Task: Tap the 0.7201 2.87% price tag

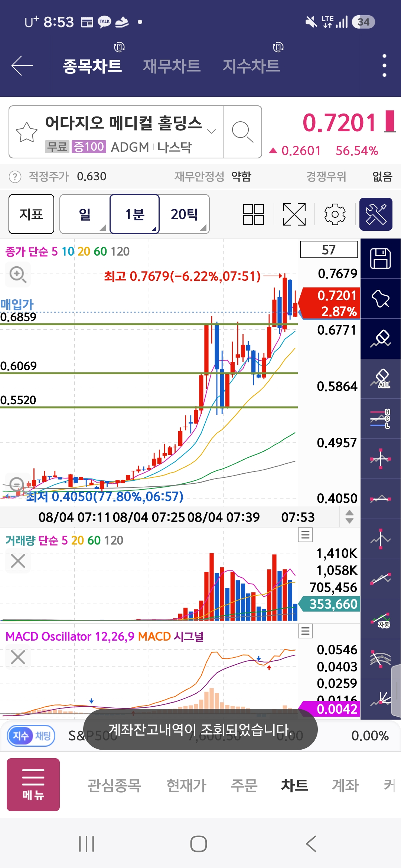Action: coord(330,303)
